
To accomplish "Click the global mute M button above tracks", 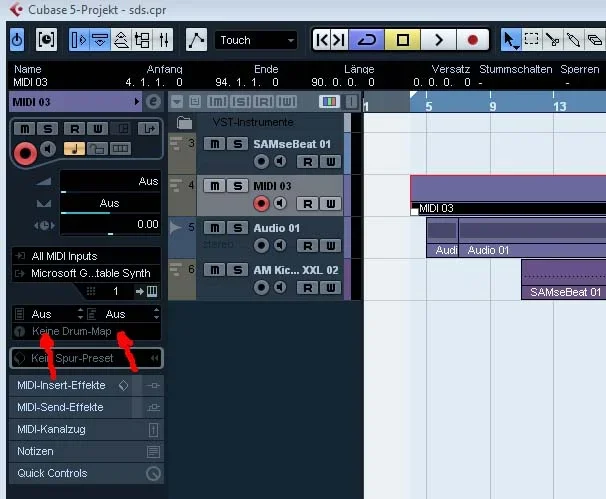I will [x=217, y=102].
